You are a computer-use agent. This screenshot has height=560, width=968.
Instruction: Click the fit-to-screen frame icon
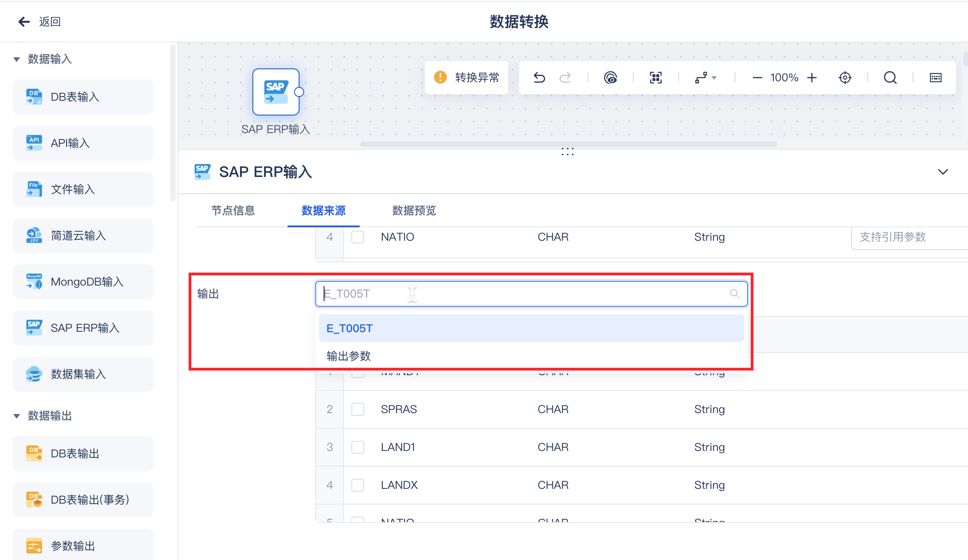[x=656, y=78]
